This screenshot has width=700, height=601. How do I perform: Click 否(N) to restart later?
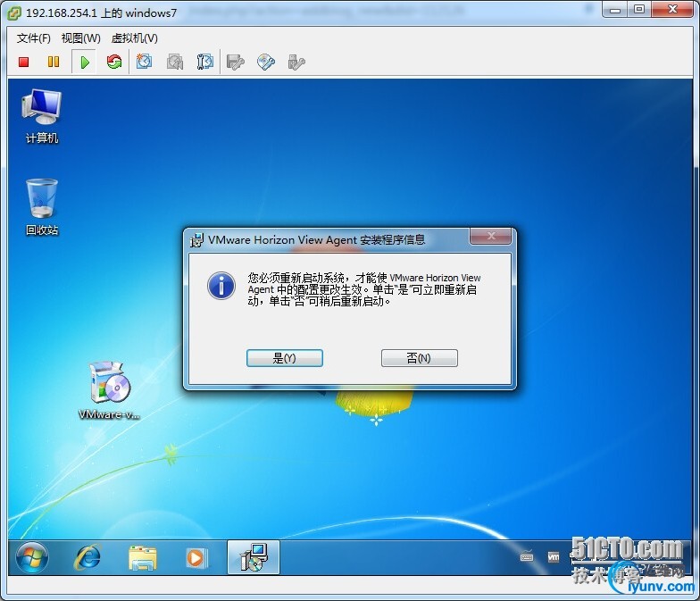pos(420,358)
